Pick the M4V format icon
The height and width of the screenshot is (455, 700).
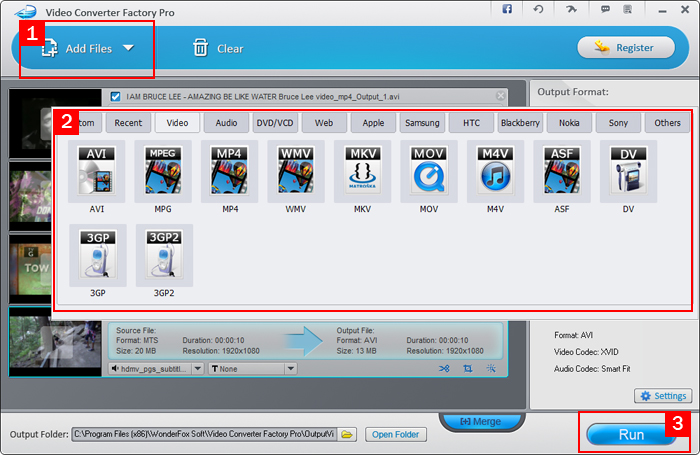pyautogui.click(x=495, y=172)
